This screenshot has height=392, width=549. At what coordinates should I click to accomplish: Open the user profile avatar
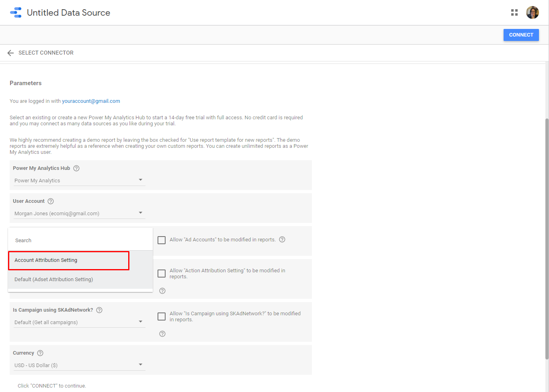pyautogui.click(x=532, y=12)
